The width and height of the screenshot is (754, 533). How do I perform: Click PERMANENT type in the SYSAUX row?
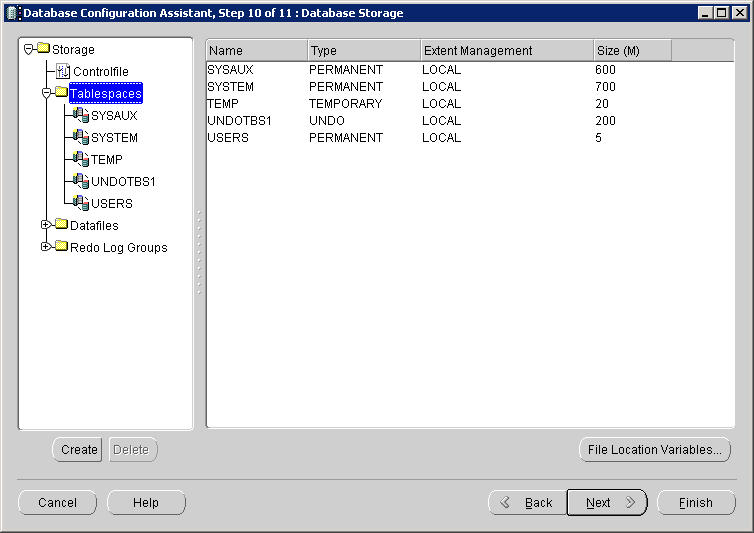click(x=346, y=70)
